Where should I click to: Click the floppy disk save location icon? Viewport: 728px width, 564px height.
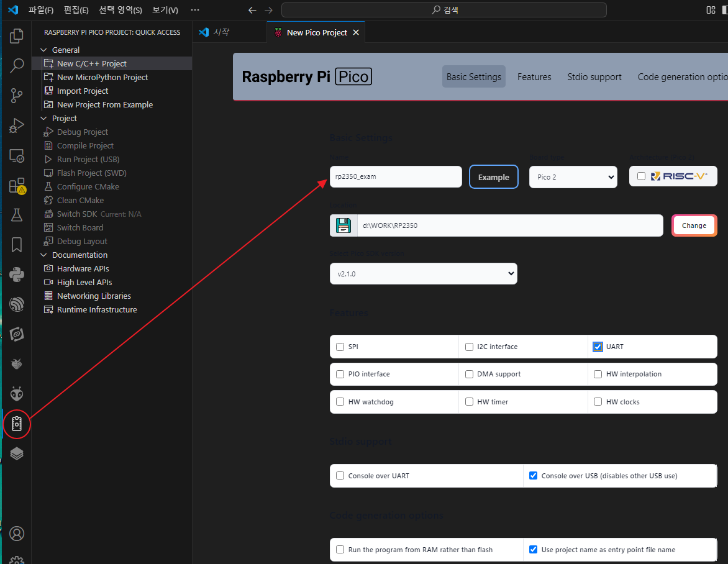coord(343,225)
